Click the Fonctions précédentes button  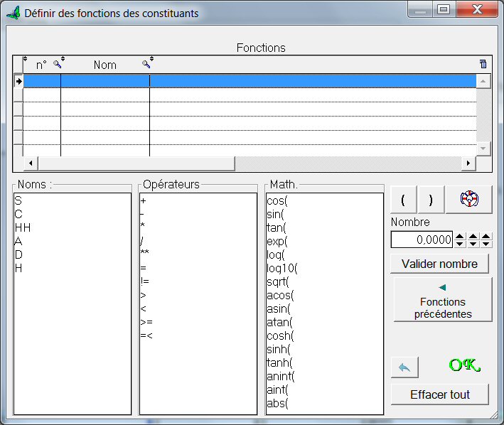point(443,300)
